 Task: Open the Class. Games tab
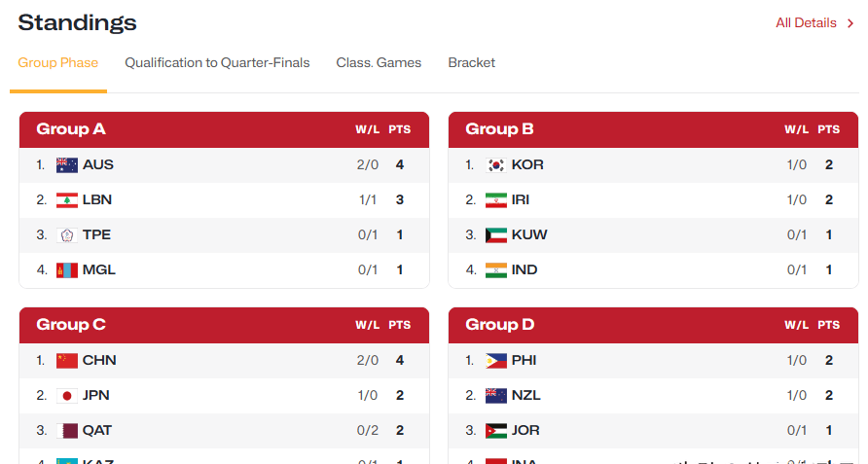click(x=379, y=62)
